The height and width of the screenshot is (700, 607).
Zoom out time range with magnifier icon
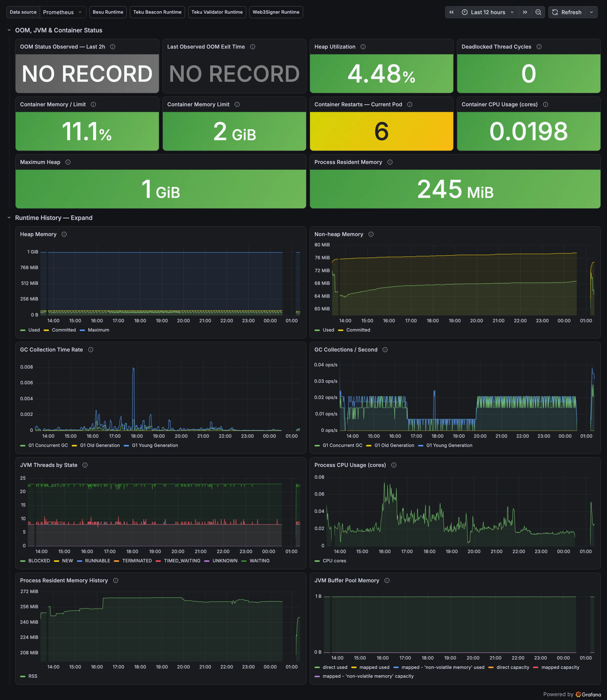(x=538, y=12)
